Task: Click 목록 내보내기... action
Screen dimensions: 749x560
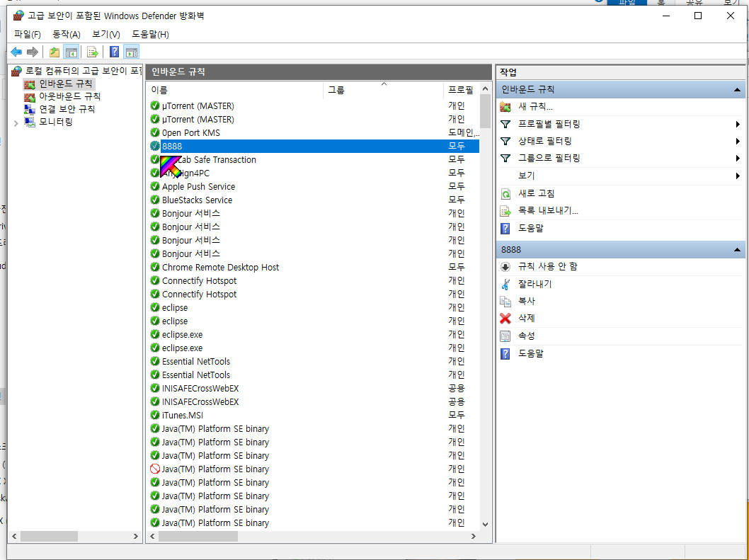Action: coord(549,211)
